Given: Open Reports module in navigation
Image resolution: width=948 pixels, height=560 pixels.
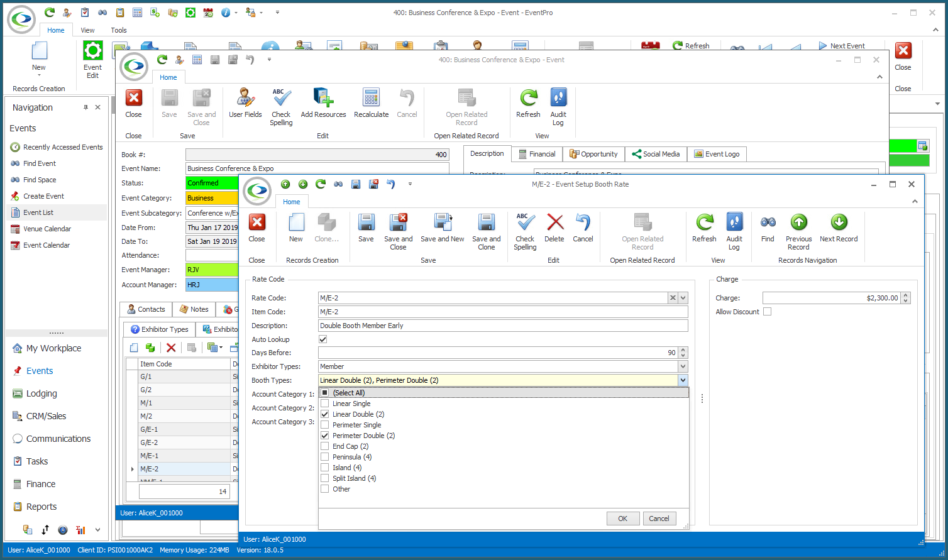Looking at the screenshot, I should [x=41, y=507].
